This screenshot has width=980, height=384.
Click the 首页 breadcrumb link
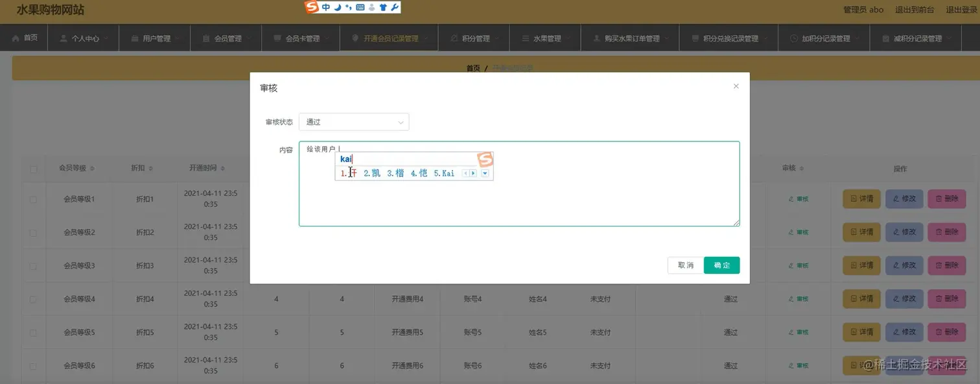473,68
